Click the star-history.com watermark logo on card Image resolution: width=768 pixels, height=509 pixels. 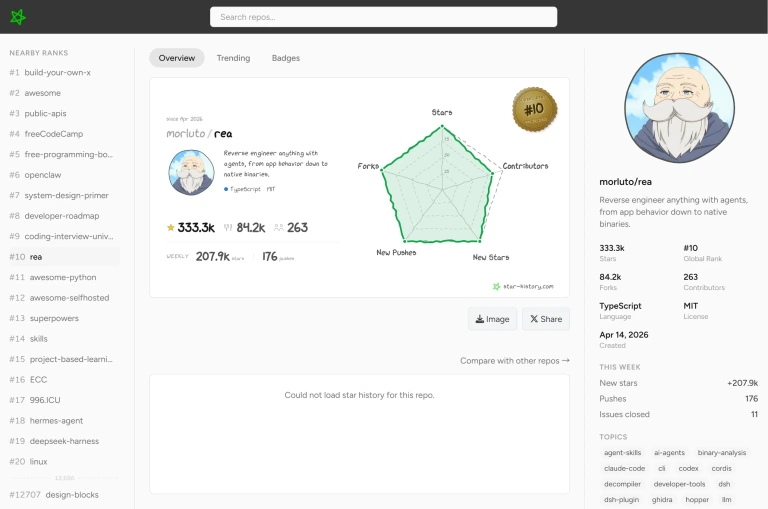[x=496, y=287]
